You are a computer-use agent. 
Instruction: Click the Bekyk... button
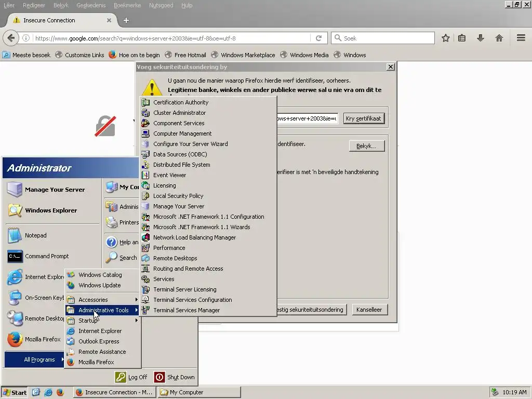(x=366, y=146)
